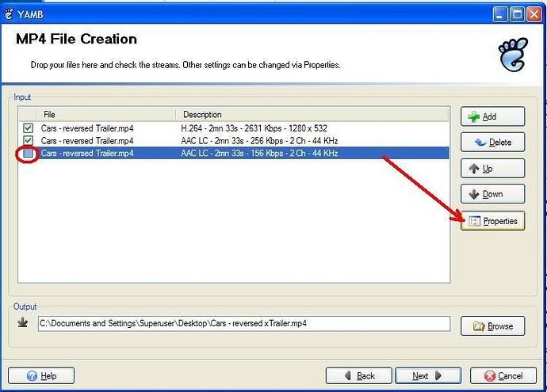Move selected stream Up
Viewport: 547px width, 392px height.
point(492,169)
